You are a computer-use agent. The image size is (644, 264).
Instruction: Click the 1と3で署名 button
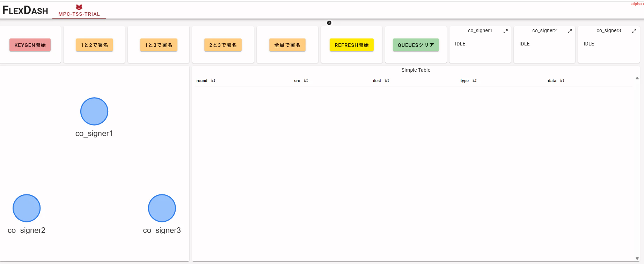159,45
